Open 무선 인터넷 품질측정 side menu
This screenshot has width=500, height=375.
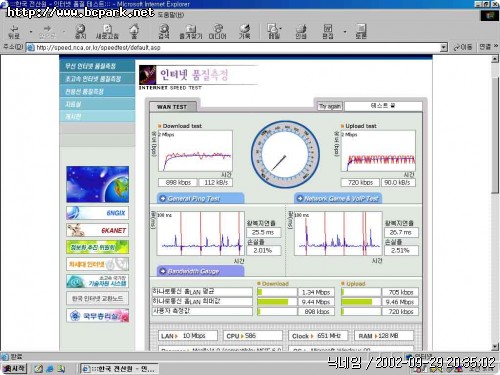tap(97, 66)
